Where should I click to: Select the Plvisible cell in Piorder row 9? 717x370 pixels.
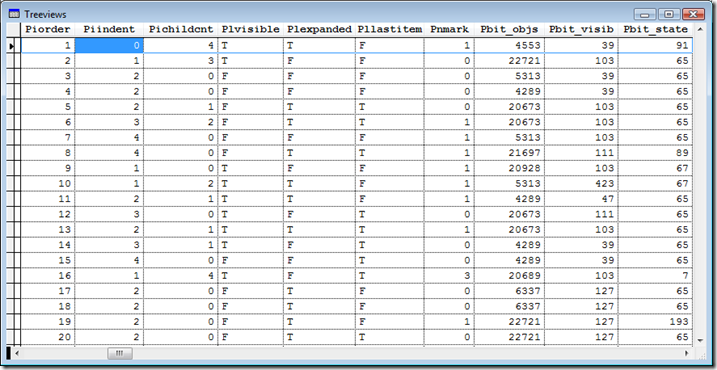(251, 168)
